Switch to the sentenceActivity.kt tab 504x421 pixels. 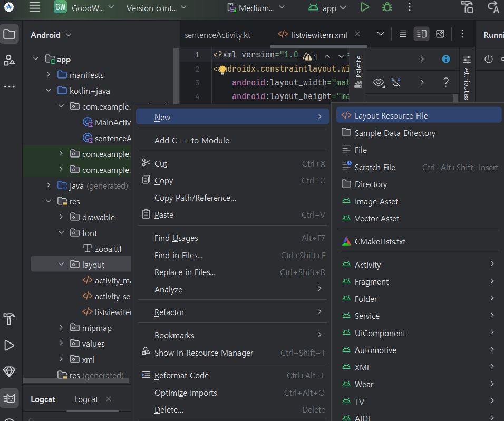point(218,35)
